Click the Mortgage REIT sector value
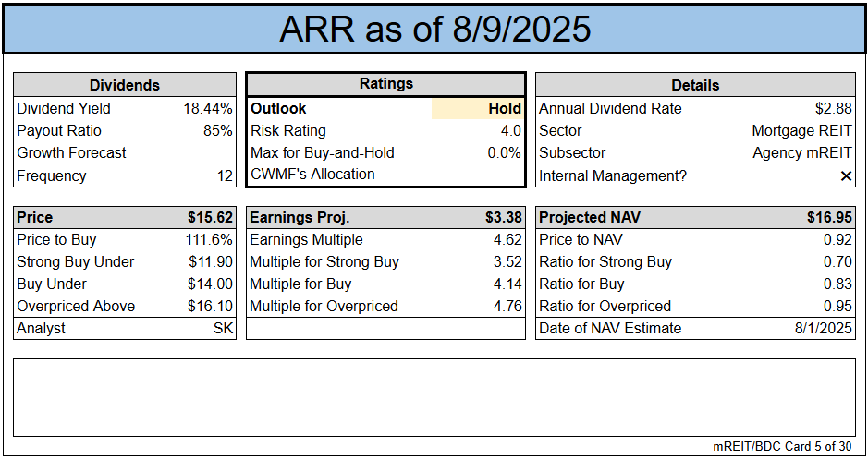868x459 pixels. pos(801,130)
